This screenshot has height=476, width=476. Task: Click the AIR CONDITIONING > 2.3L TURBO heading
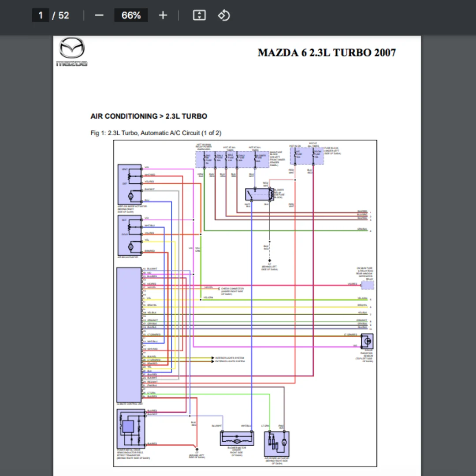click(x=149, y=116)
